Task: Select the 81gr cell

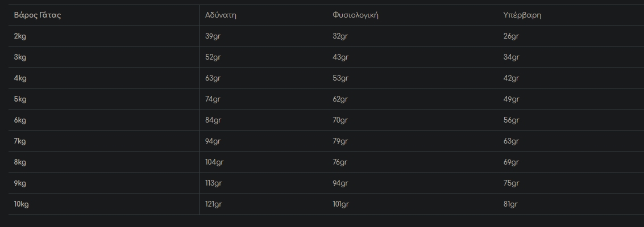Action: (x=510, y=204)
